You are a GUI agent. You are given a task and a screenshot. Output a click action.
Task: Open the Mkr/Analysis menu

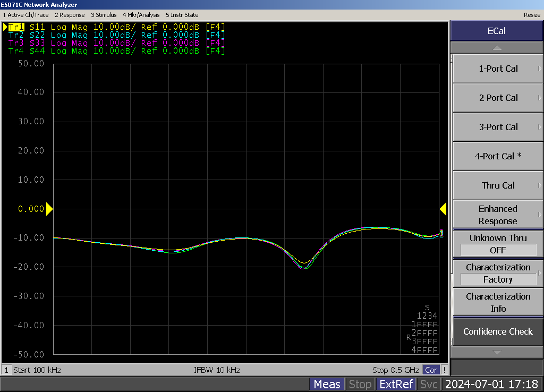point(141,15)
